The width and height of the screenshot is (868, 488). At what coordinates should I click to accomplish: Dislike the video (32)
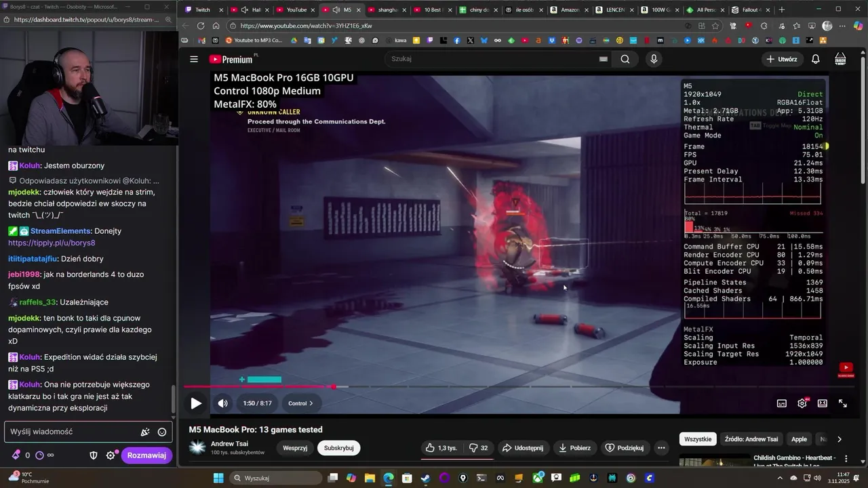(x=479, y=448)
